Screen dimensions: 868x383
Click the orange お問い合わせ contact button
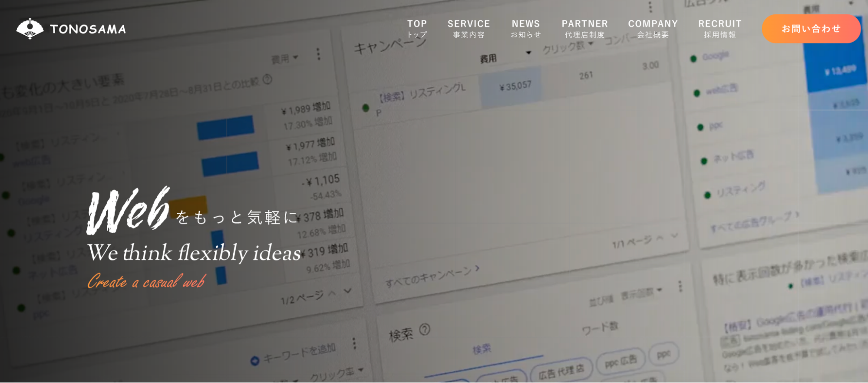click(811, 29)
